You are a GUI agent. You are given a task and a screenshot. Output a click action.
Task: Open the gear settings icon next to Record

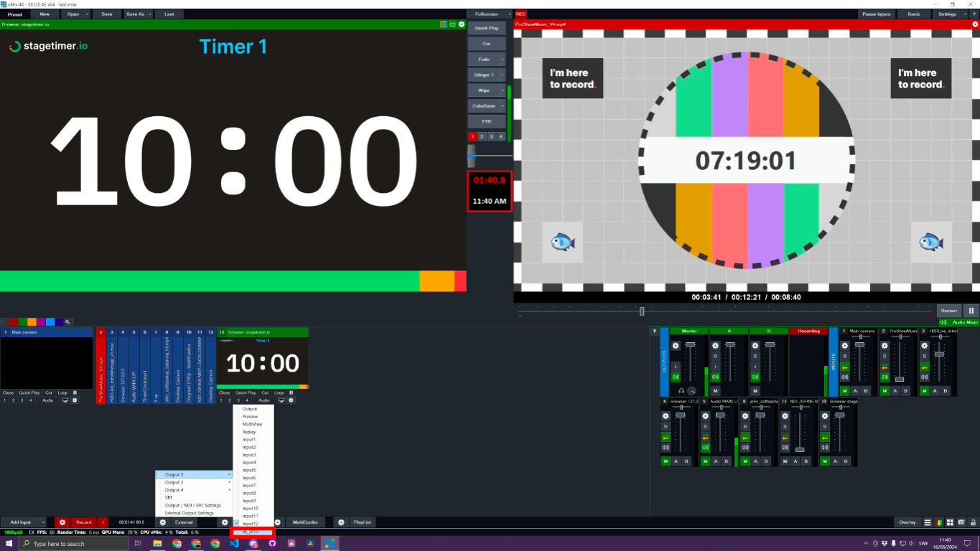61,522
